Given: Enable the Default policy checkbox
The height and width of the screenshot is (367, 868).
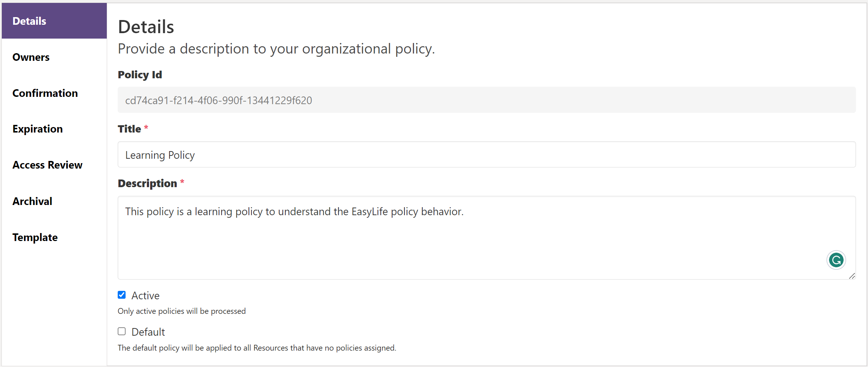Looking at the screenshot, I should click(122, 331).
